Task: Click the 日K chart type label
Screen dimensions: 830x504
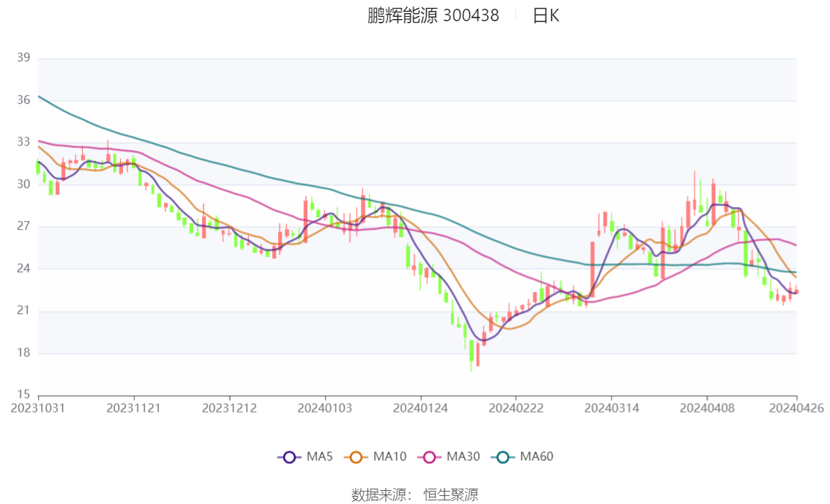Action: click(546, 15)
